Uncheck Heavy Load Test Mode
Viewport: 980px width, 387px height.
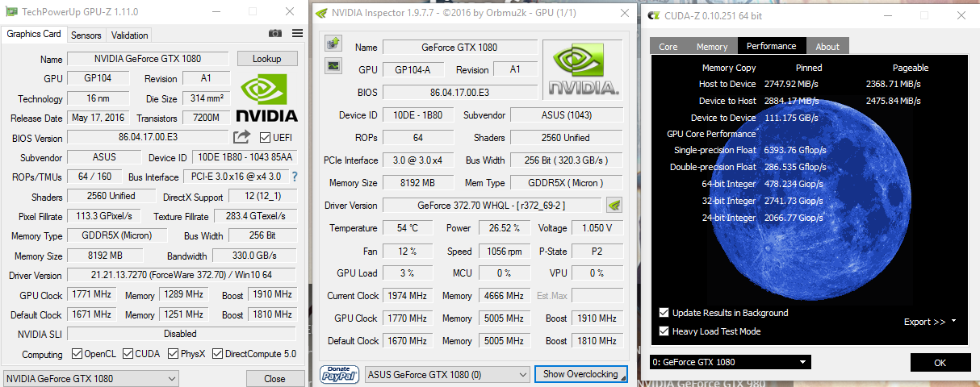pyautogui.click(x=664, y=331)
